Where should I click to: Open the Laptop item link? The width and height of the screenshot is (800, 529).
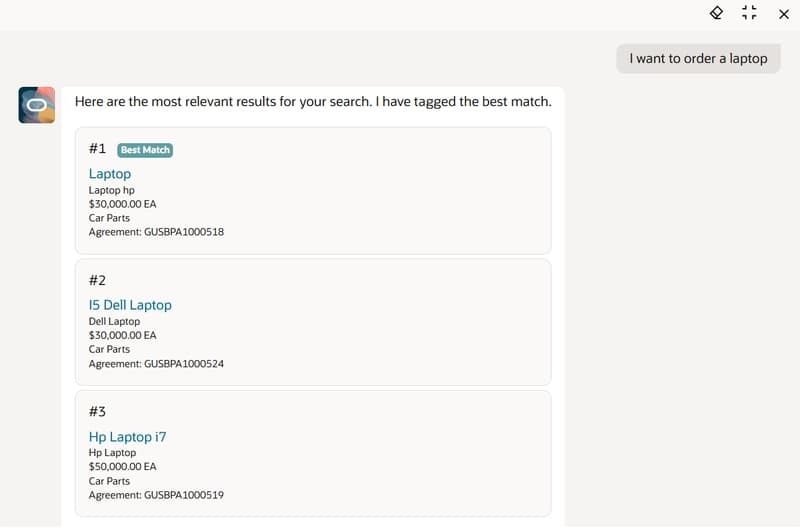pyautogui.click(x=110, y=173)
